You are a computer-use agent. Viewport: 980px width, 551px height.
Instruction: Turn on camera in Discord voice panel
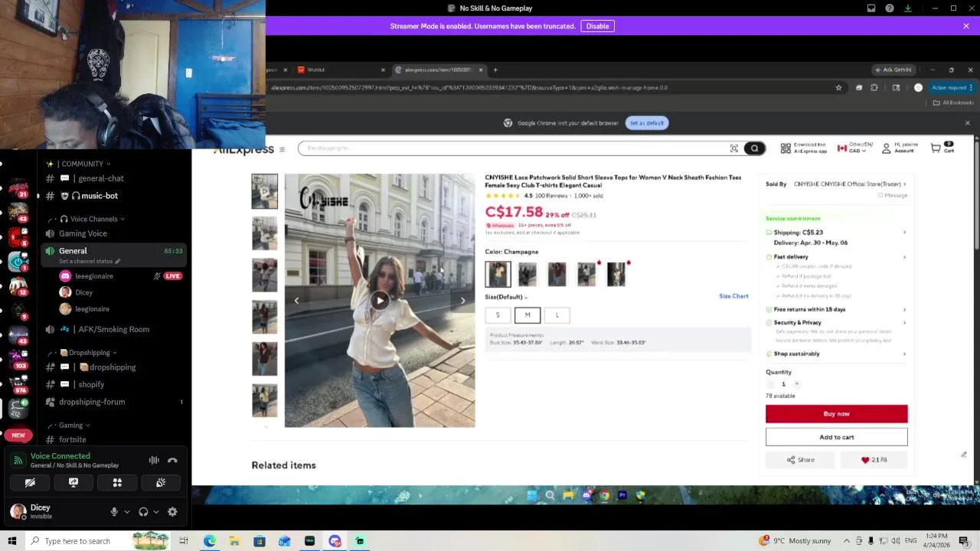click(x=30, y=483)
